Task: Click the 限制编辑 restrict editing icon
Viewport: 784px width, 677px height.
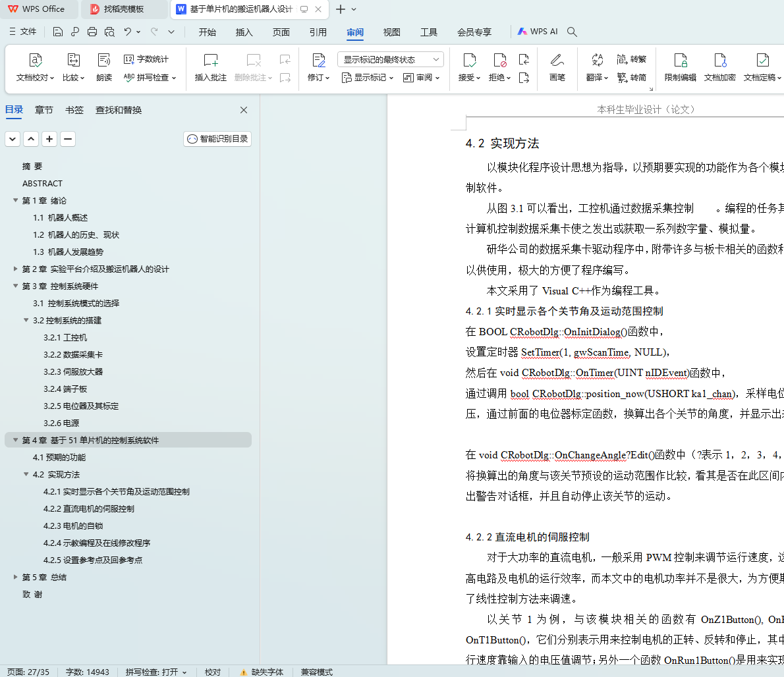Action: (680, 67)
